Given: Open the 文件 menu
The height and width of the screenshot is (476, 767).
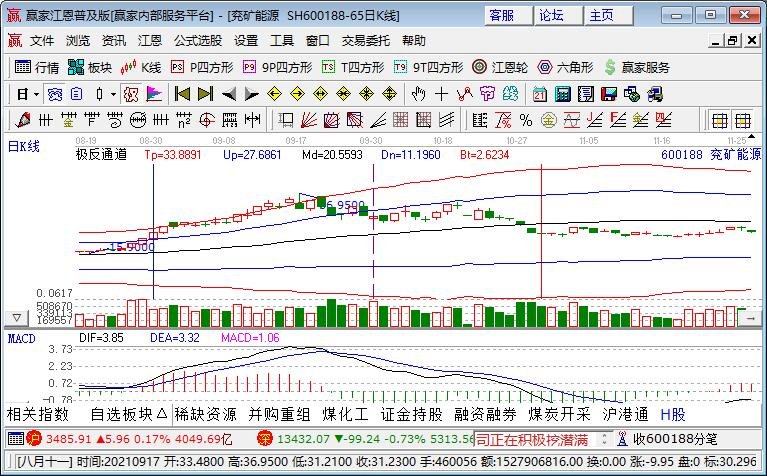Looking at the screenshot, I should (x=42, y=41).
